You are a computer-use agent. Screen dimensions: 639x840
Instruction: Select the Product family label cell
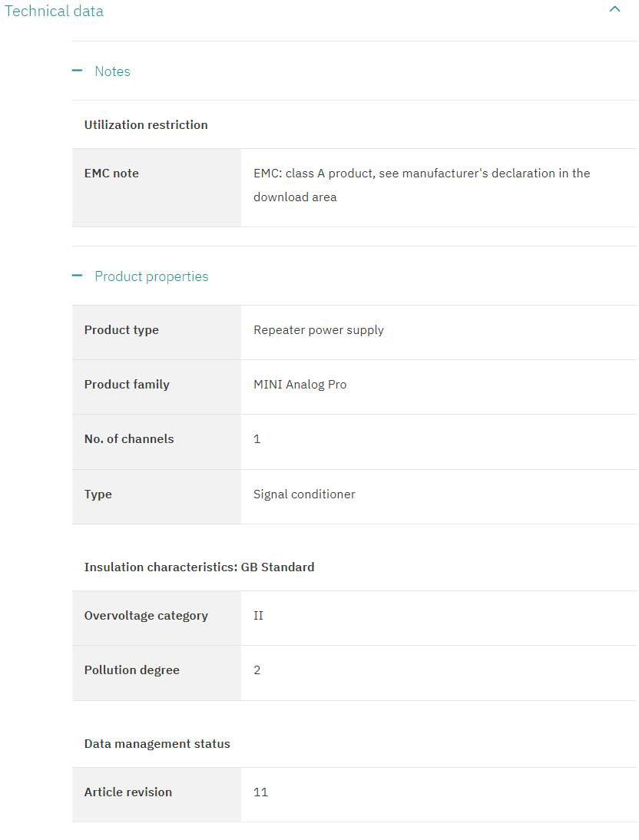[x=127, y=385]
